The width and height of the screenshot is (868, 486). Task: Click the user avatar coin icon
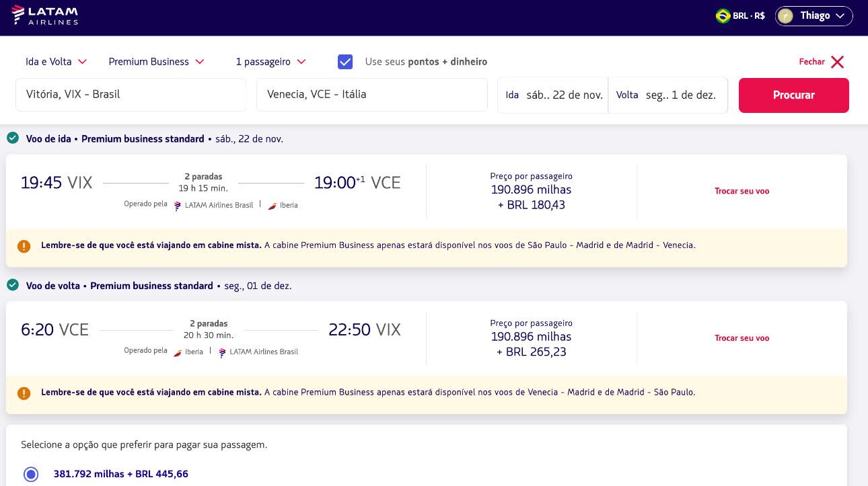click(x=785, y=15)
